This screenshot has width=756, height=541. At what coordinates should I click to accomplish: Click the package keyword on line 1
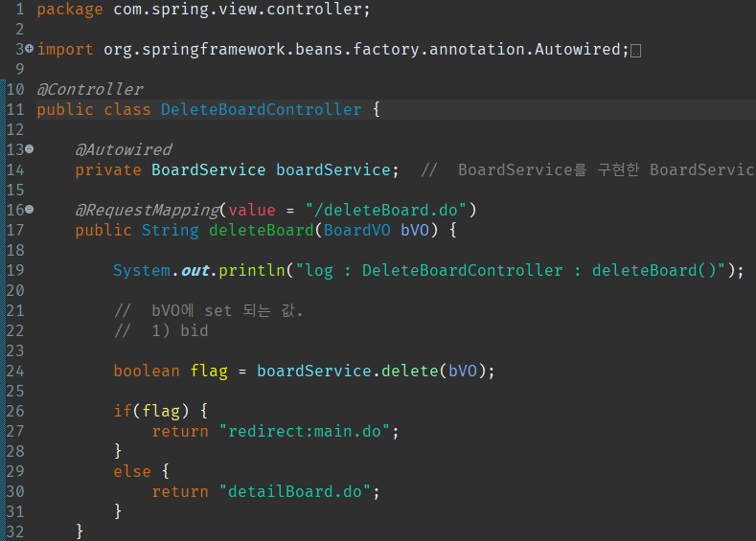coord(70,10)
